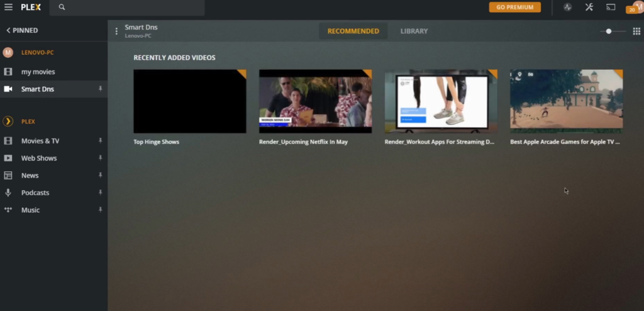Open the user account avatar
Image resolution: width=644 pixels, height=311 pixels.
tap(638, 6)
